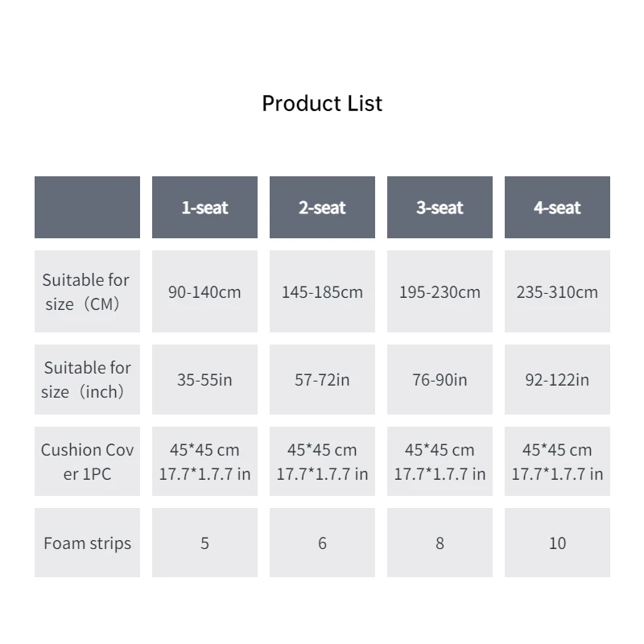Viewport: 644px width, 644px height.
Task: Select the 1-seat column header
Action: tap(204, 208)
